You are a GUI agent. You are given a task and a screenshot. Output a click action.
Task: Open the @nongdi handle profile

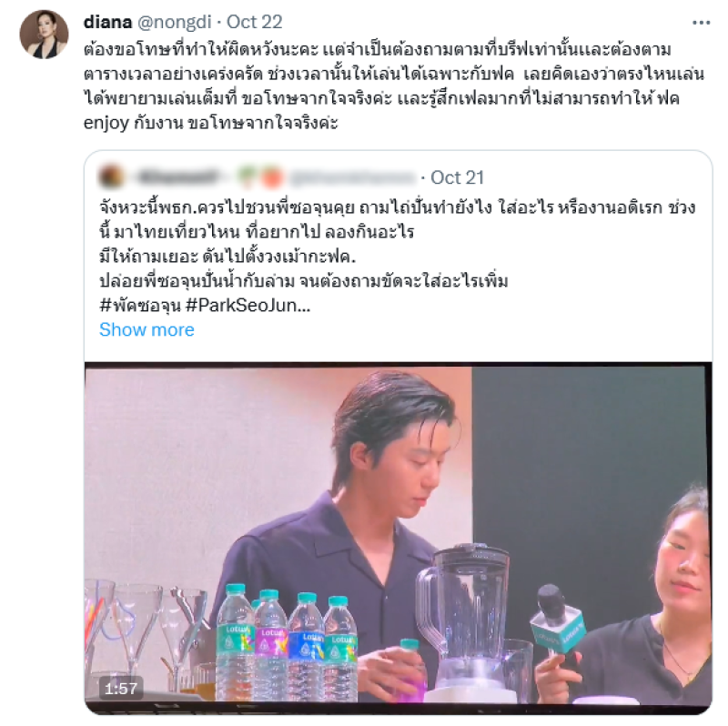175,22
